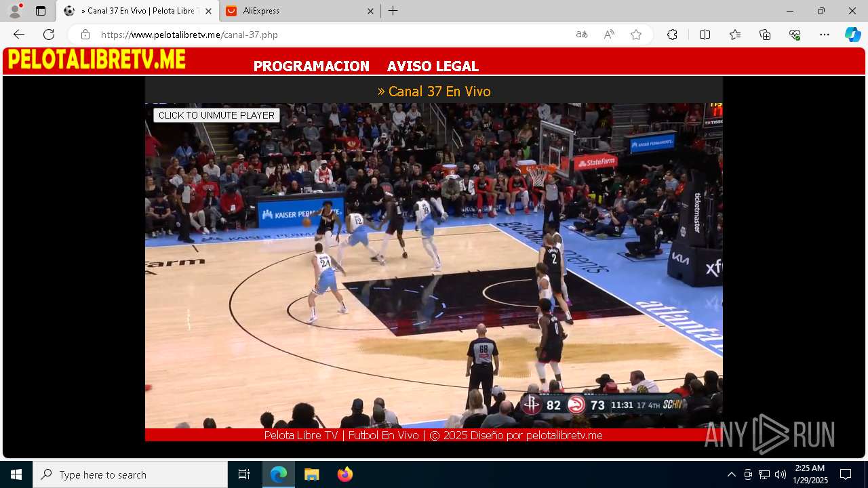Refresh the current page
The image size is (868, 488).
[x=49, y=35]
